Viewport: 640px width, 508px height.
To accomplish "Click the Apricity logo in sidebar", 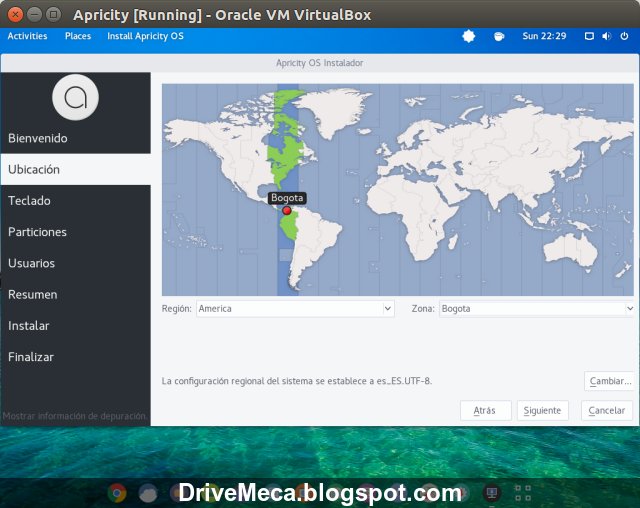I will pyautogui.click(x=76, y=97).
